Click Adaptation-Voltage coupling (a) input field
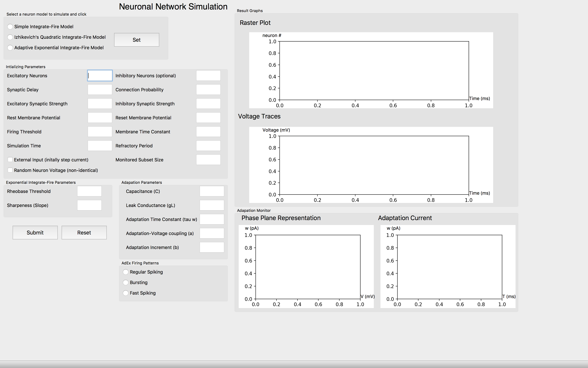588x368 pixels. pyautogui.click(x=212, y=233)
